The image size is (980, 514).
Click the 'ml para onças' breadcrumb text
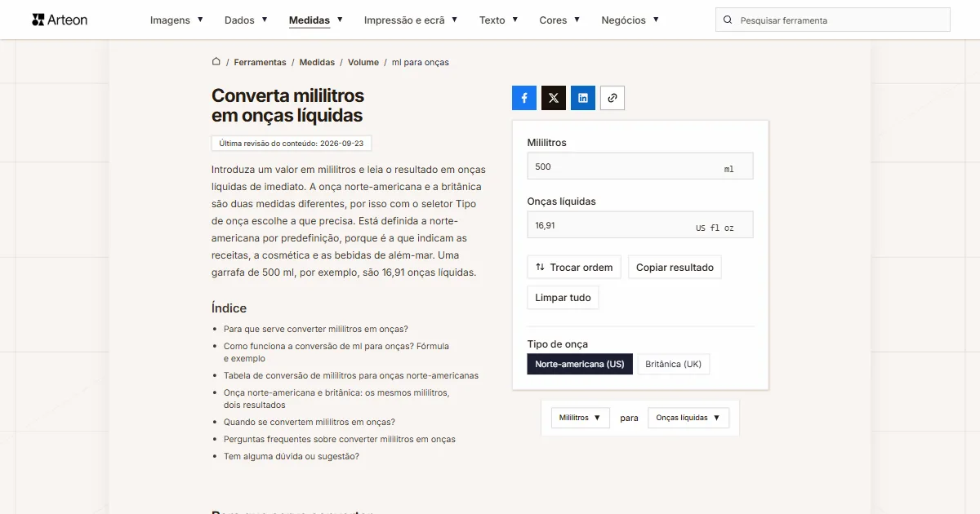(x=421, y=62)
